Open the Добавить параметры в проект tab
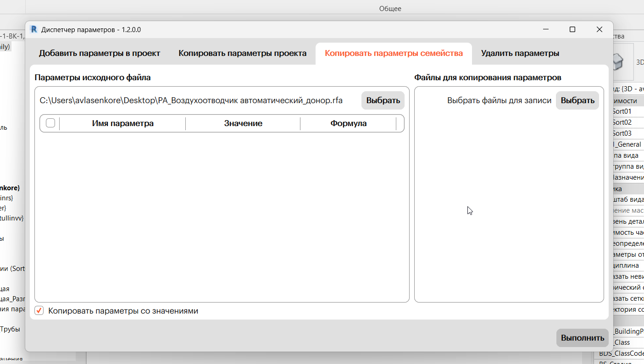Screen dimensions: 644x364 pos(100,53)
